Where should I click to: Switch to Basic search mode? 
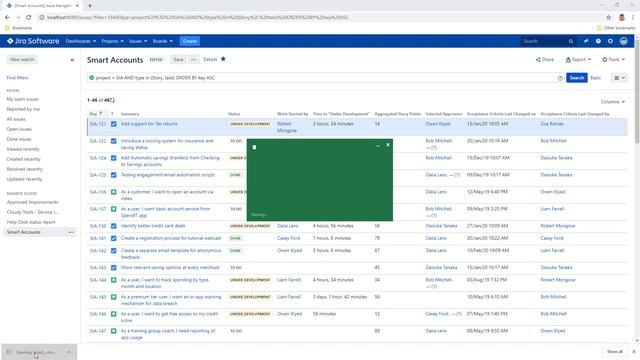click(x=596, y=78)
